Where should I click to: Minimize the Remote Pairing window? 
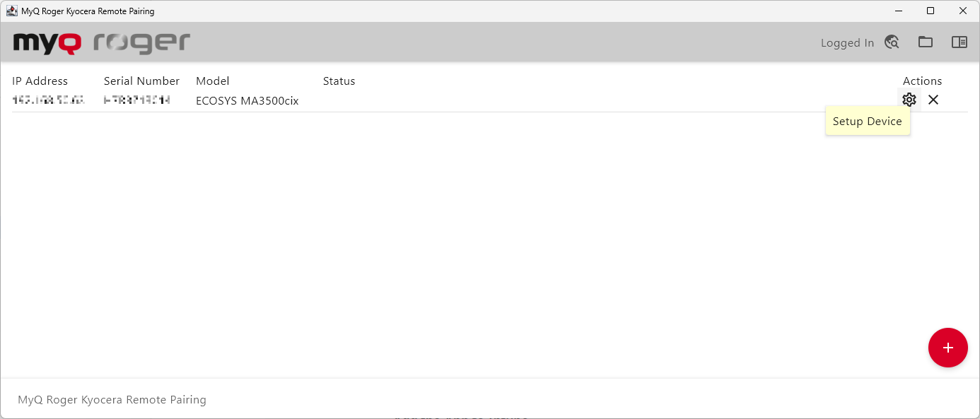(x=899, y=11)
